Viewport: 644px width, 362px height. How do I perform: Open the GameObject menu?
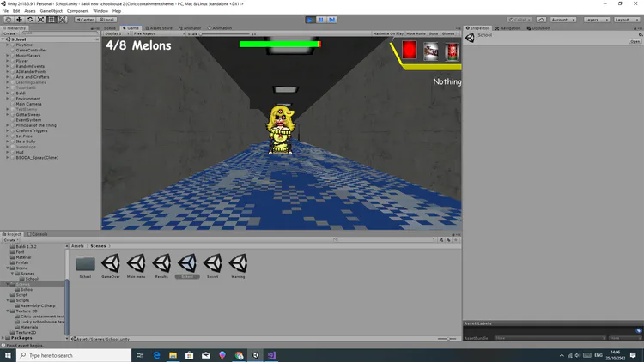[52, 11]
